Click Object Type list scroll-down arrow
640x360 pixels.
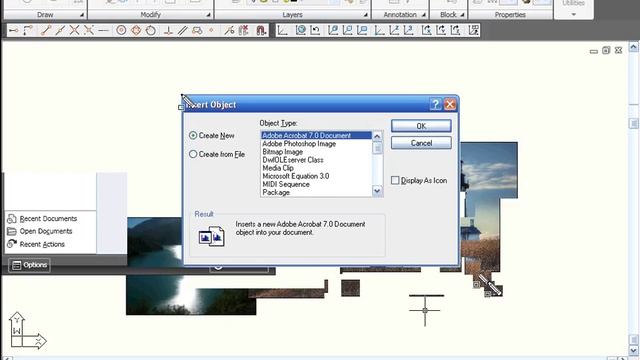pyautogui.click(x=378, y=191)
